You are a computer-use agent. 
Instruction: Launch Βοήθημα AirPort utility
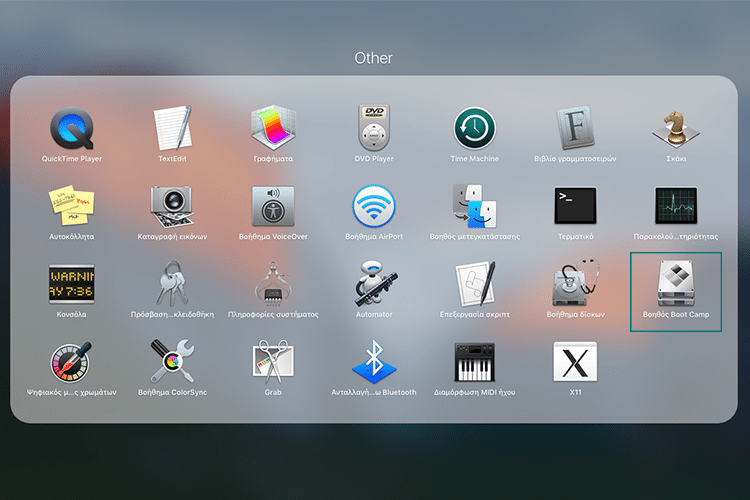click(x=374, y=206)
